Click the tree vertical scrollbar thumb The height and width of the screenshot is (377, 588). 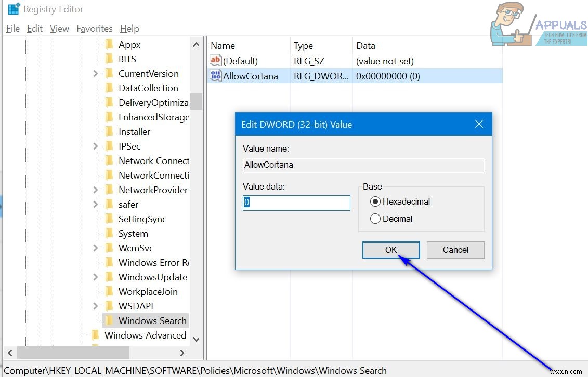196,101
